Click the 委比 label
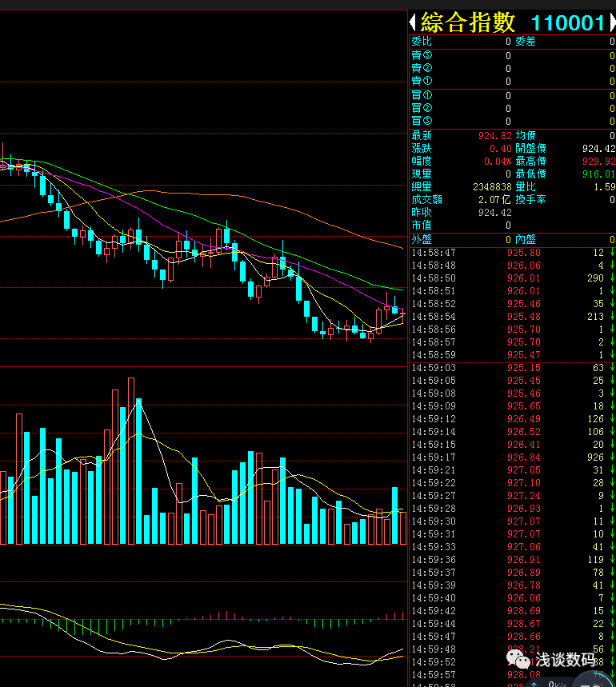Image resolution: width=616 pixels, height=687 pixels. (x=422, y=41)
